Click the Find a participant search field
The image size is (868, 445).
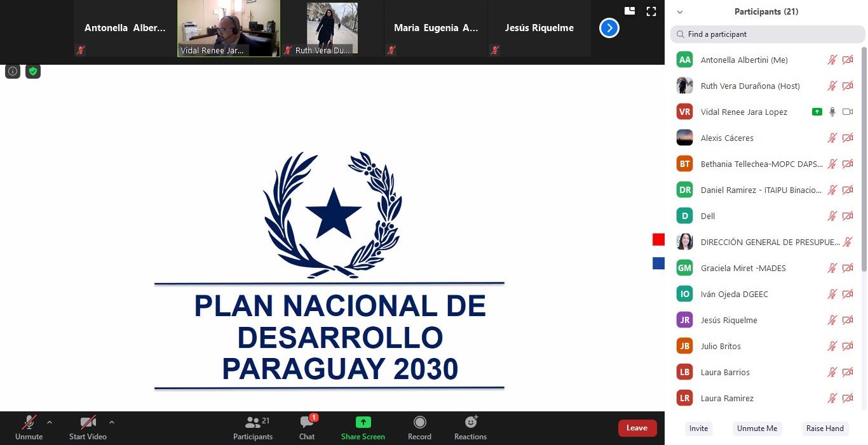pos(768,34)
